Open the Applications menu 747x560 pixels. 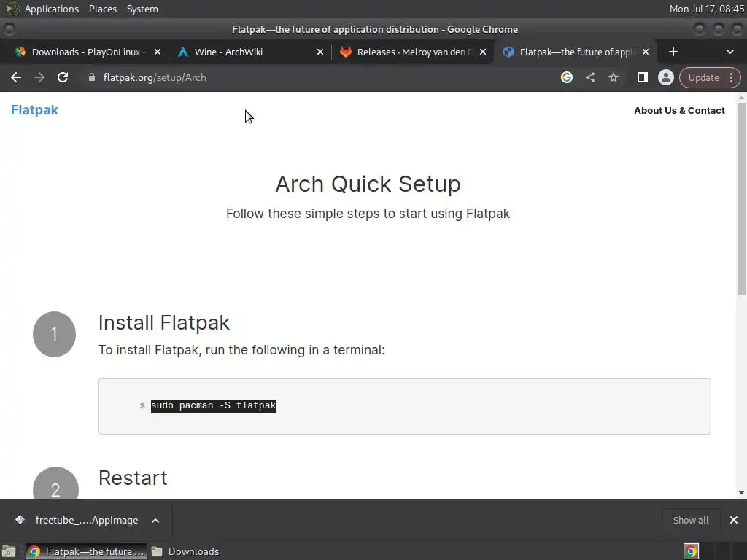(52, 9)
